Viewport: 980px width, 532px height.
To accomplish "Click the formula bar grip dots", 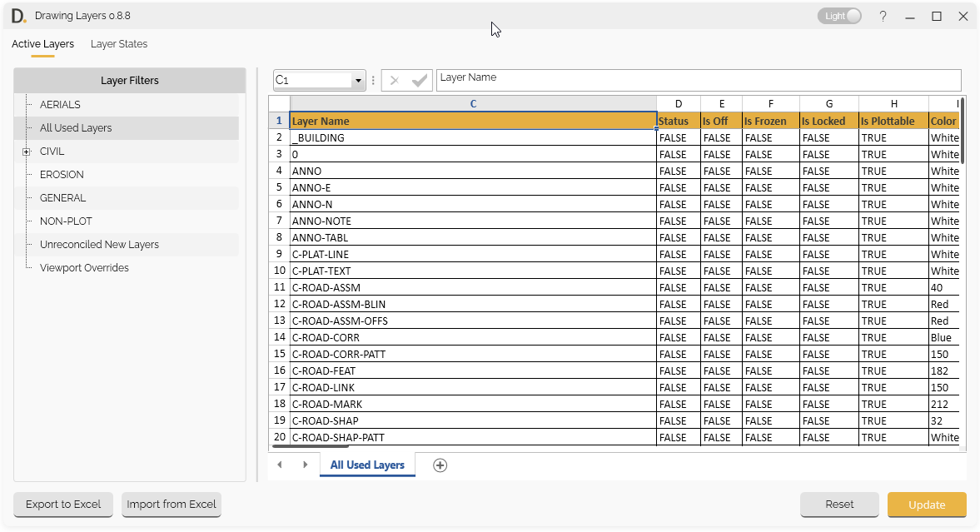I will click(x=373, y=81).
